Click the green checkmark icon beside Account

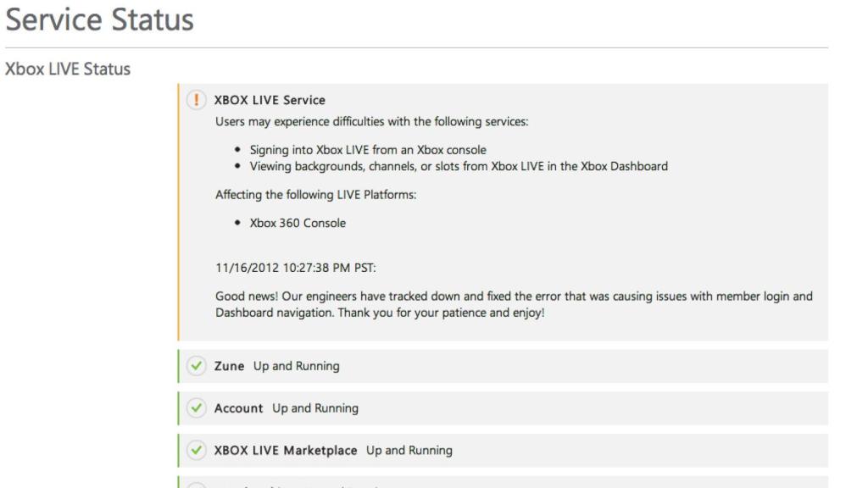[x=196, y=408]
